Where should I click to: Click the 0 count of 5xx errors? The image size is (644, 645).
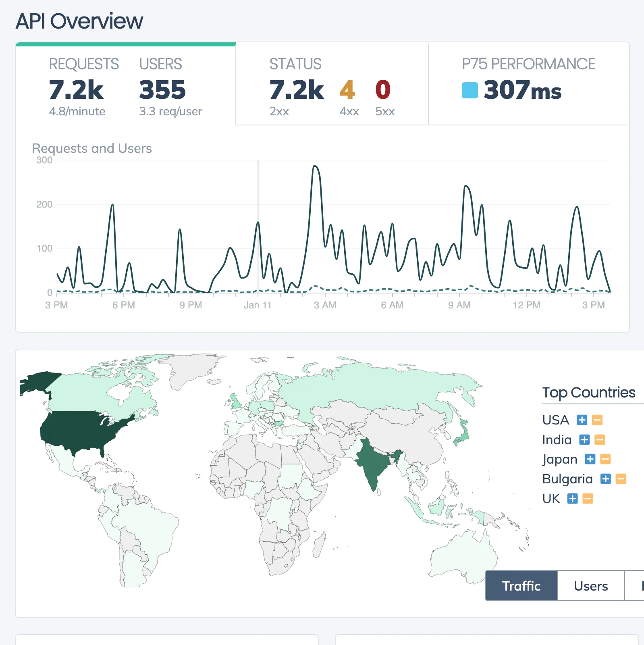[x=383, y=89]
